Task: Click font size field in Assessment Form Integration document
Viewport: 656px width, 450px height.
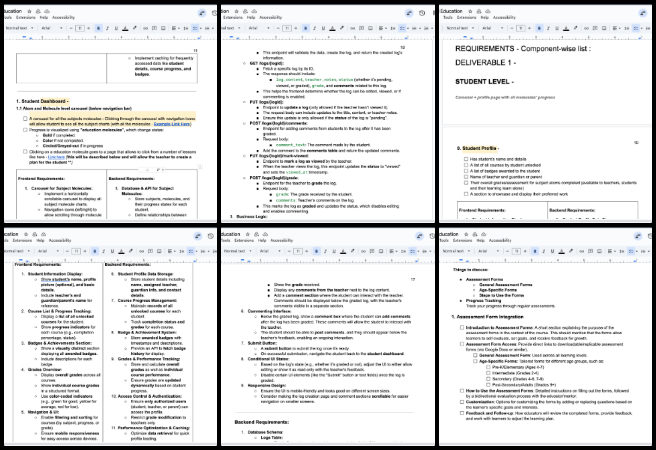Action: 516,251
